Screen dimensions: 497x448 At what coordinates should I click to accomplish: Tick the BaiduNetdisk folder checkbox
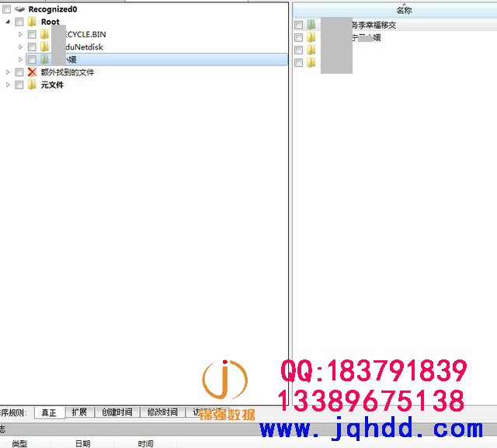[32, 47]
